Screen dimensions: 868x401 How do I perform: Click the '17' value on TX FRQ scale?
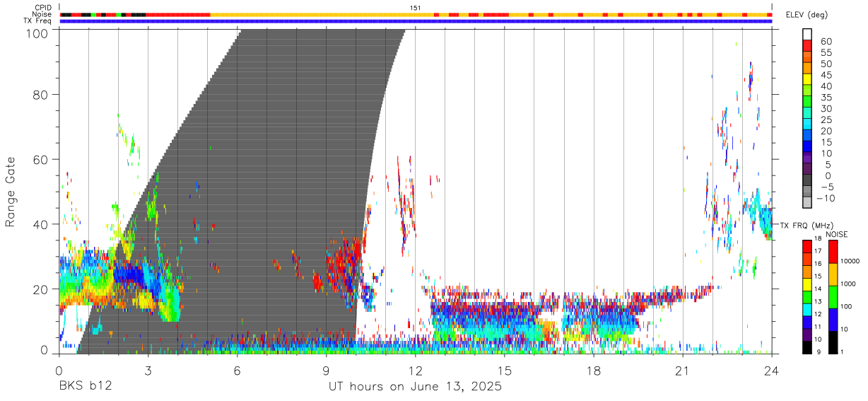click(x=819, y=251)
